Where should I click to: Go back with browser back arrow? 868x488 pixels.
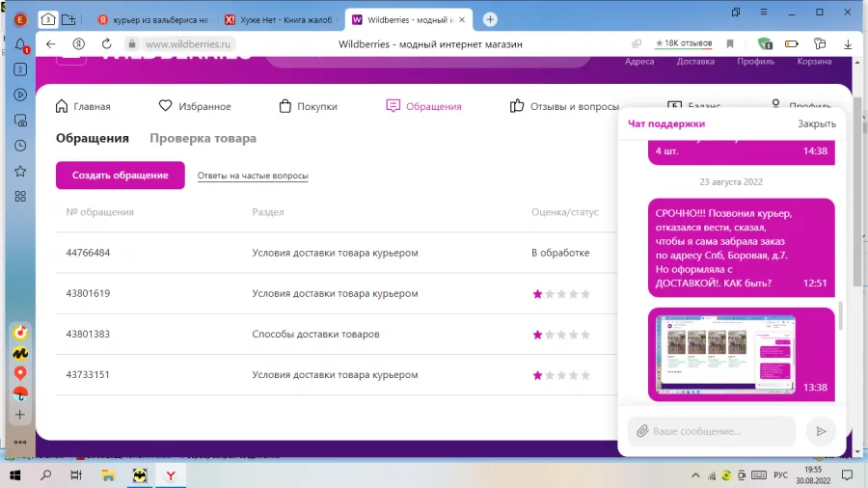click(51, 44)
